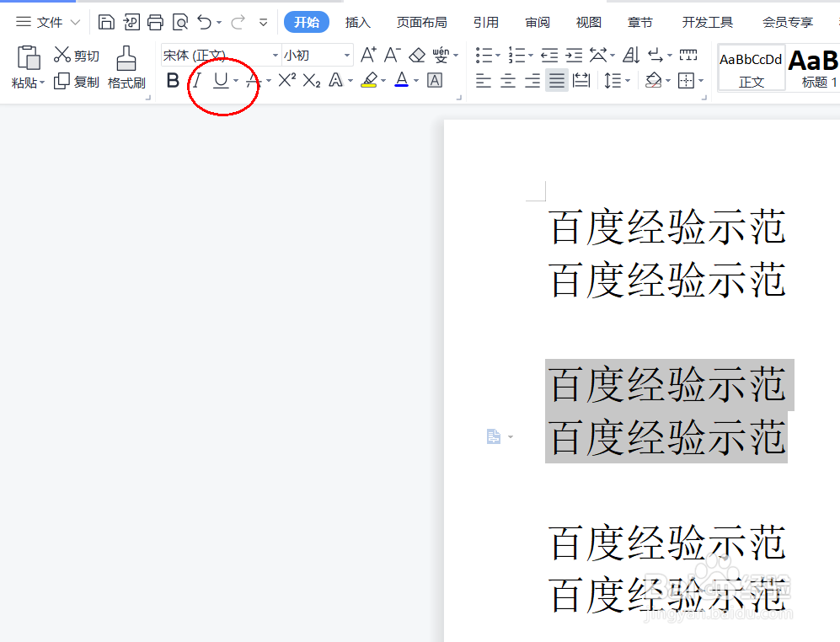Apply increase font size (A+) icon
The height and width of the screenshot is (642, 840).
coord(366,54)
